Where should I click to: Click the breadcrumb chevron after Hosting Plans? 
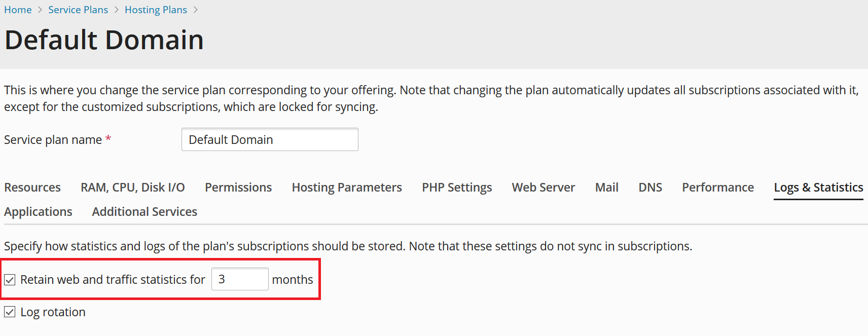point(196,10)
